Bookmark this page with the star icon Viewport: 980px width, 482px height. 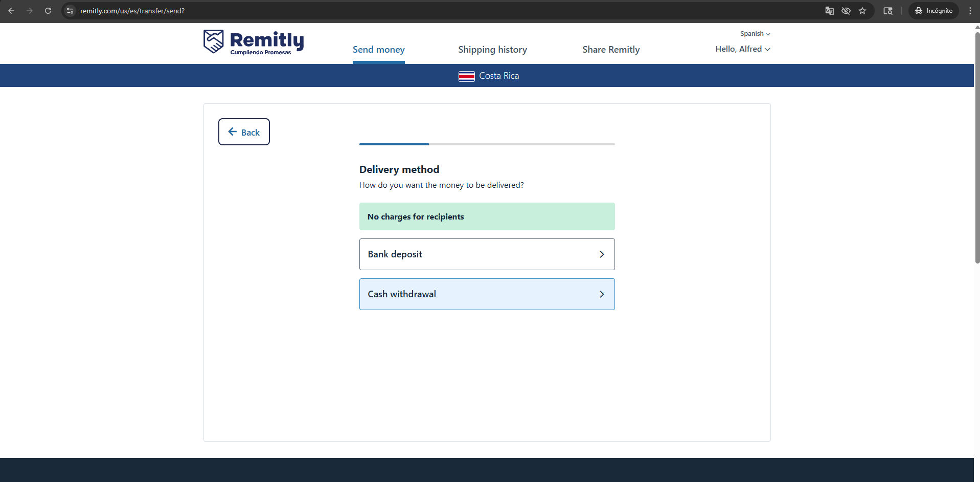click(x=862, y=11)
